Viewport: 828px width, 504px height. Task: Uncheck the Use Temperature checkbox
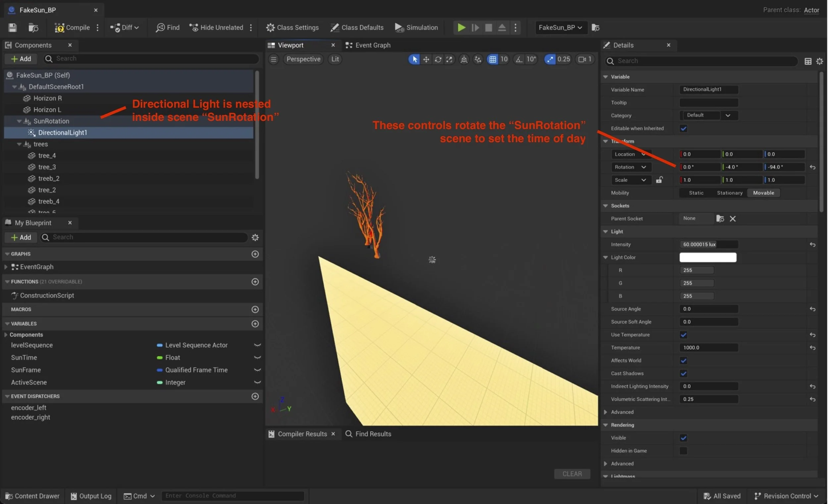[683, 335]
